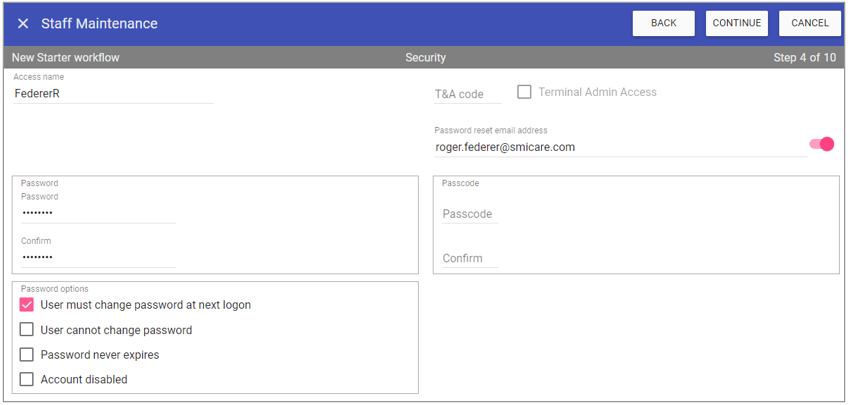This screenshot has height=405, width=850.
Task: Click the Passcode entry field
Action: (x=469, y=214)
